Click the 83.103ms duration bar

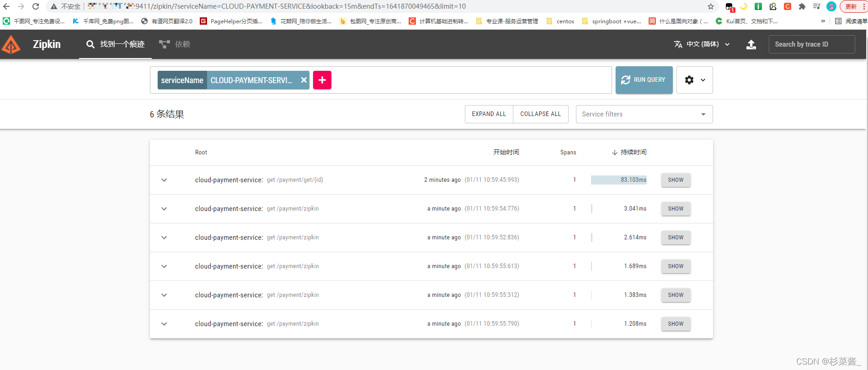pyautogui.click(x=619, y=180)
